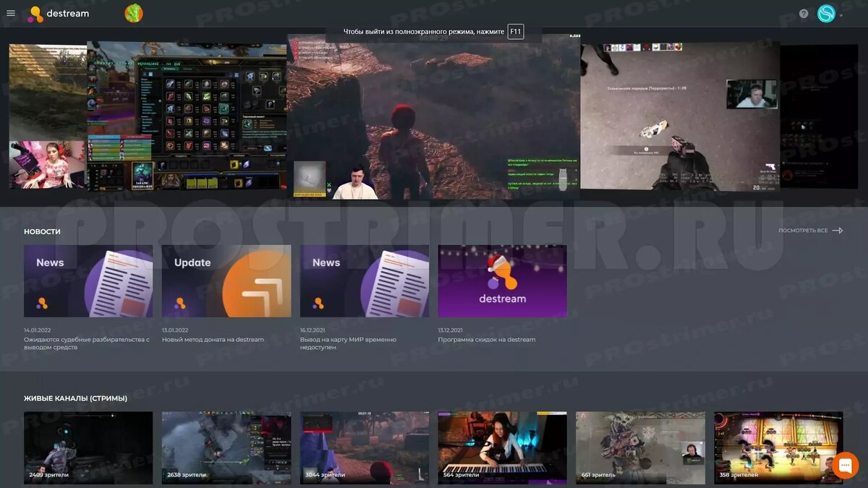Click the destream logo
This screenshot has width=868, height=488.
(58, 14)
